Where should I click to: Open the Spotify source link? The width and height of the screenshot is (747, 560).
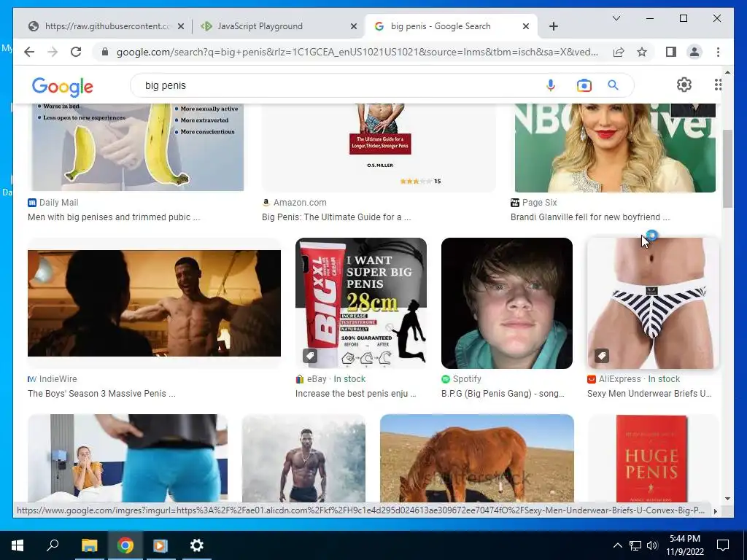pos(461,379)
